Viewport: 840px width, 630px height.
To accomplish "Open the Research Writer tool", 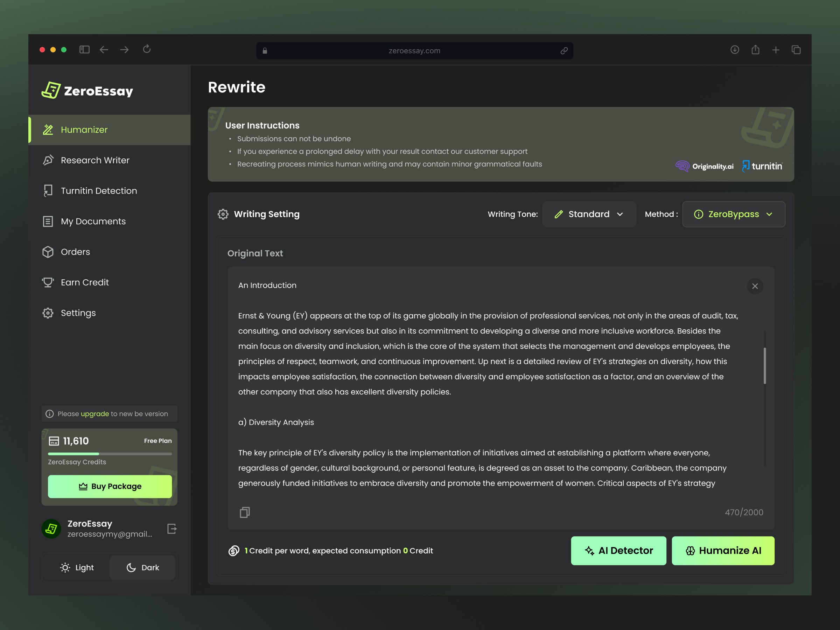I will (95, 160).
